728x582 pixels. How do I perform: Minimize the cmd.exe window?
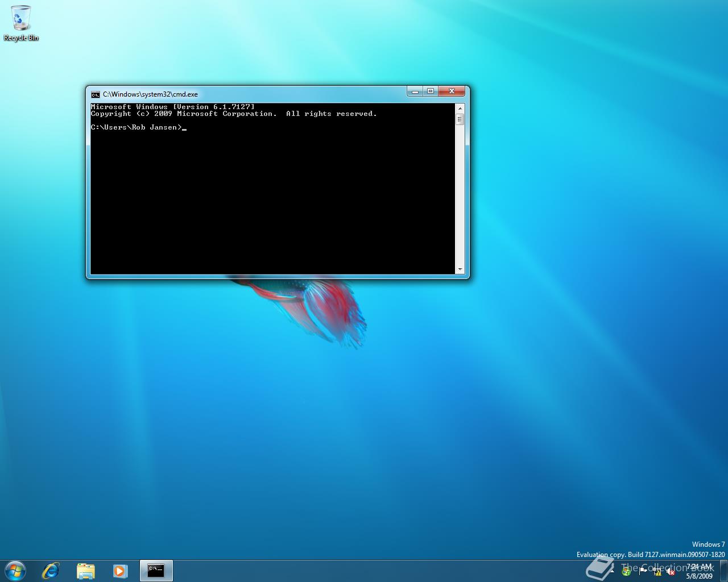click(x=415, y=91)
